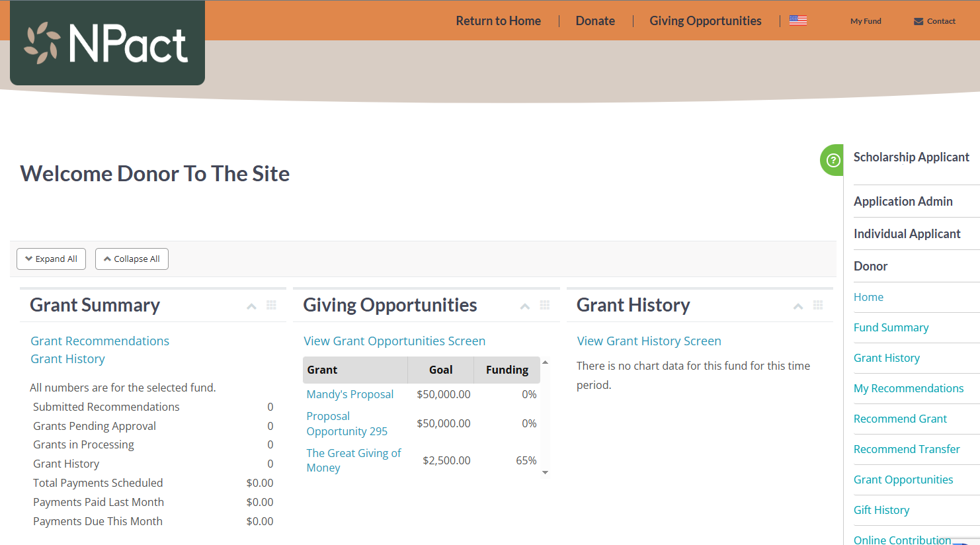This screenshot has width=980, height=545.
Task: Select the Donor sidebar section
Action: 870,266
